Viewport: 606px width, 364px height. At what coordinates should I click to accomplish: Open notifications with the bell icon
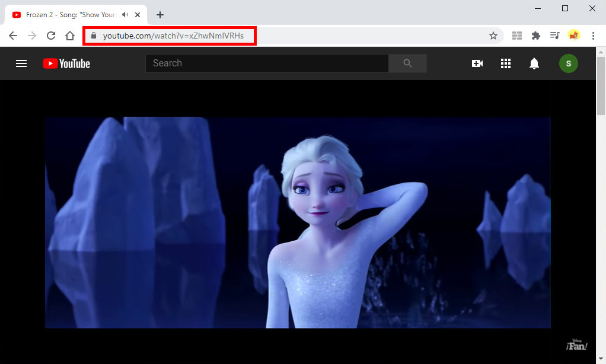pyautogui.click(x=534, y=63)
